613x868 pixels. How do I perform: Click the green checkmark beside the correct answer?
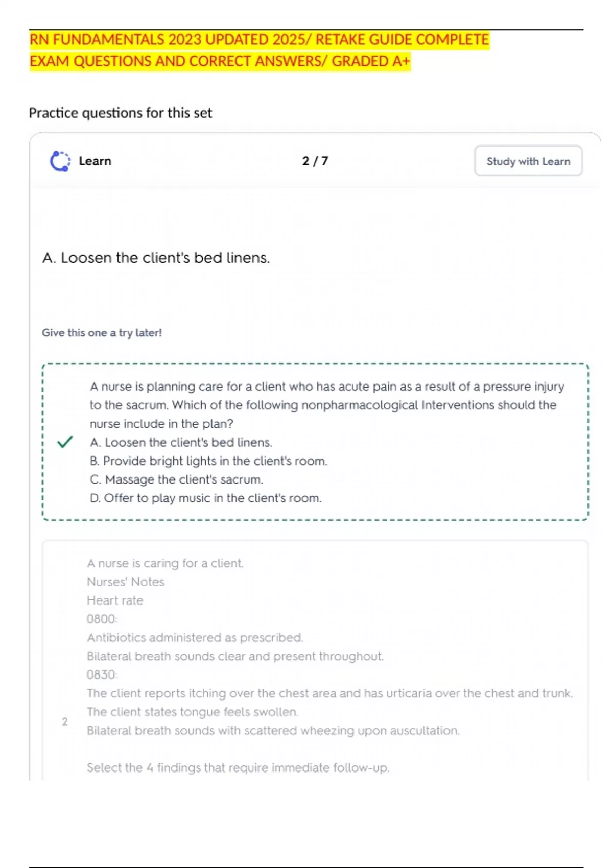click(x=65, y=442)
